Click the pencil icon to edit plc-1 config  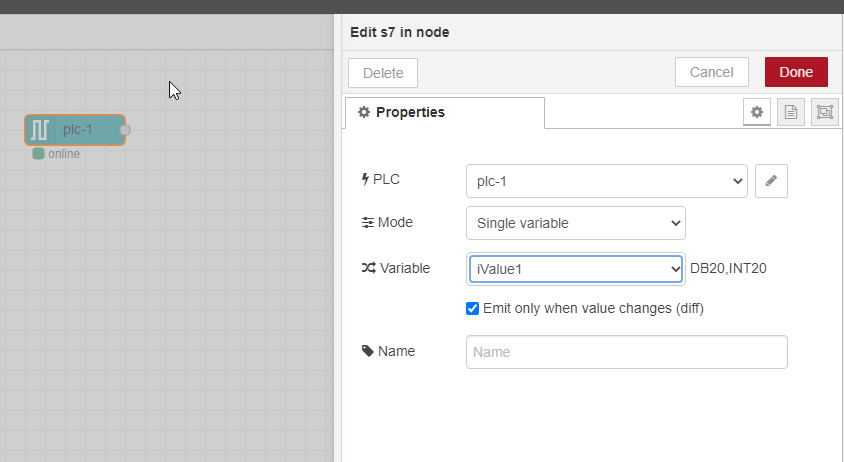tap(771, 181)
